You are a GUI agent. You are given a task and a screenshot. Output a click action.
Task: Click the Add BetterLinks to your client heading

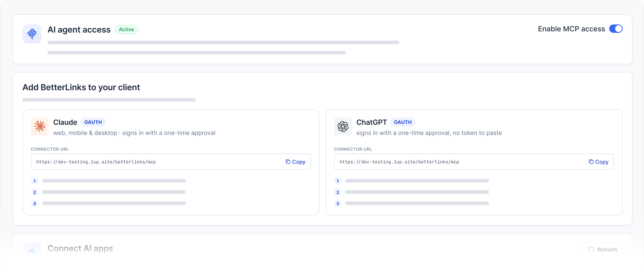81,87
